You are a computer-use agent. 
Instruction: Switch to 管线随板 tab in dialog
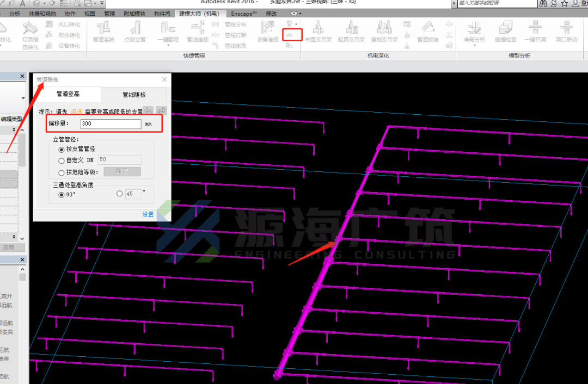(134, 95)
